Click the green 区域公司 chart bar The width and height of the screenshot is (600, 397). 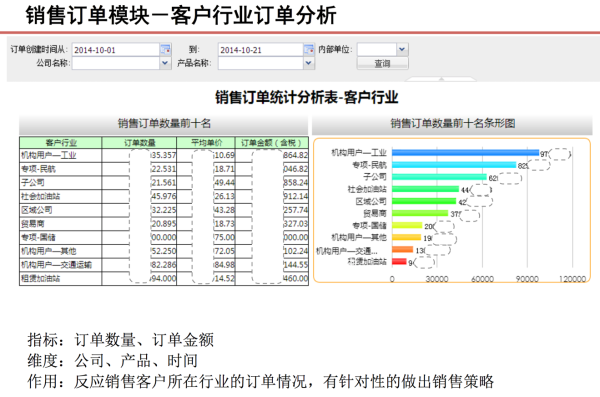coord(424,201)
